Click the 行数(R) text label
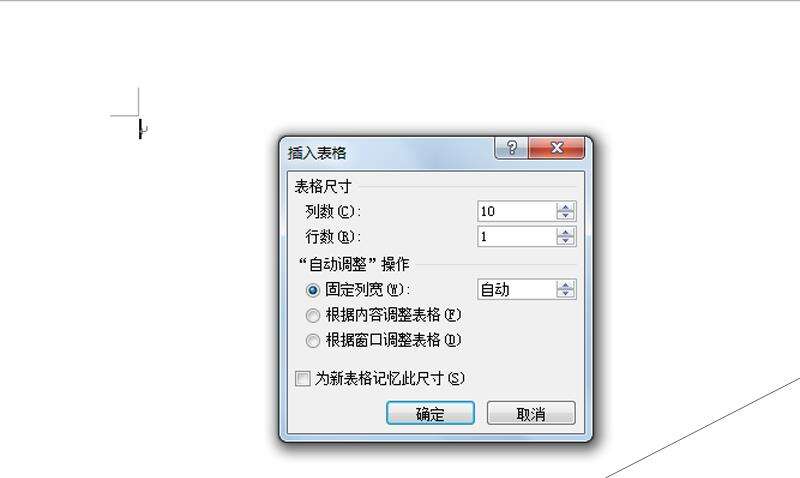The height and width of the screenshot is (478, 800). pos(333,237)
